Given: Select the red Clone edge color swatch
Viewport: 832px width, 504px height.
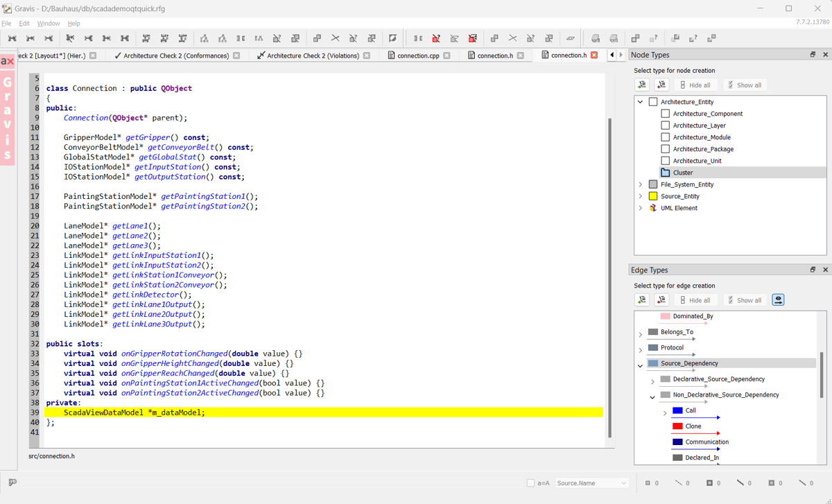Looking at the screenshot, I should click(x=677, y=426).
